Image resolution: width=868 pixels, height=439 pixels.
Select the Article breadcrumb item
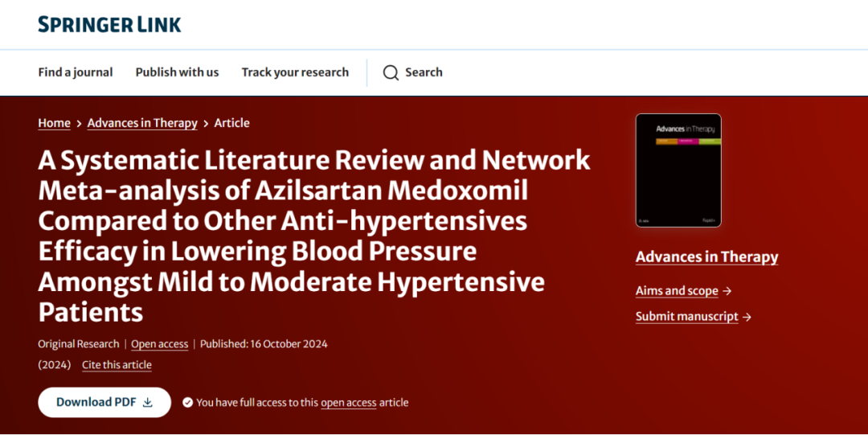click(231, 123)
